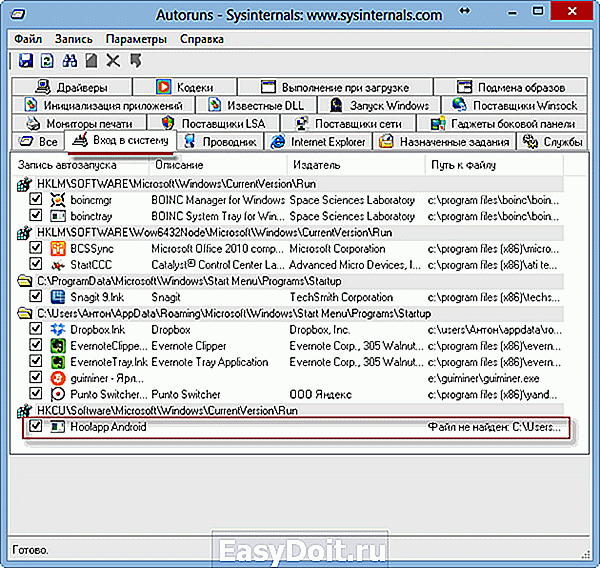This screenshot has height=568, width=600.
Task: Click the Save toolbar icon
Action: pos(26,60)
